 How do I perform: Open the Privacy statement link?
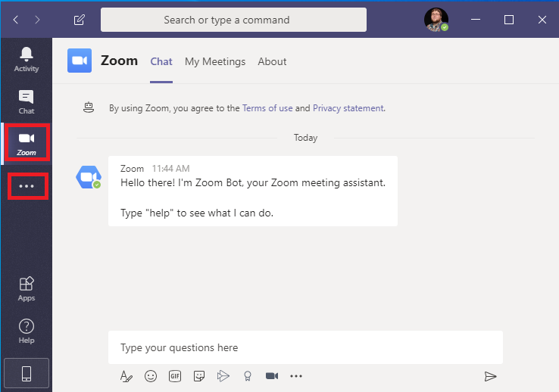pos(348,108)
